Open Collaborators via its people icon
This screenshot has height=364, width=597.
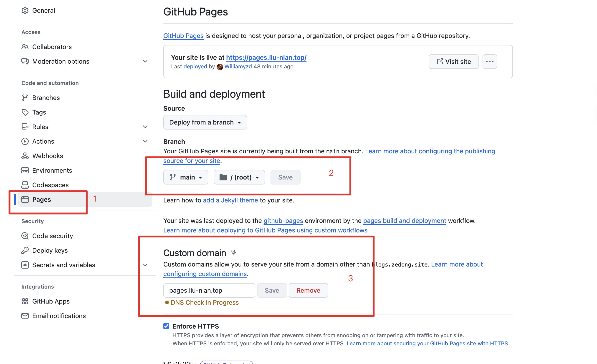25,47
